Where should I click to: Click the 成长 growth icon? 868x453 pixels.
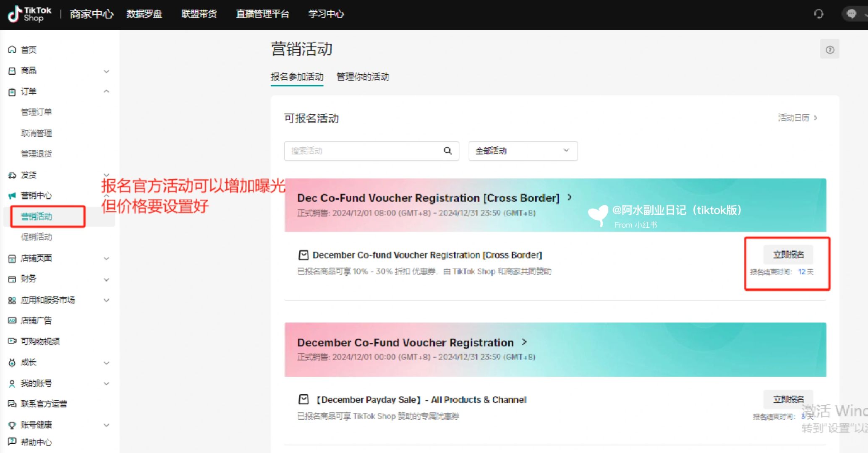[x=12, y=362]
